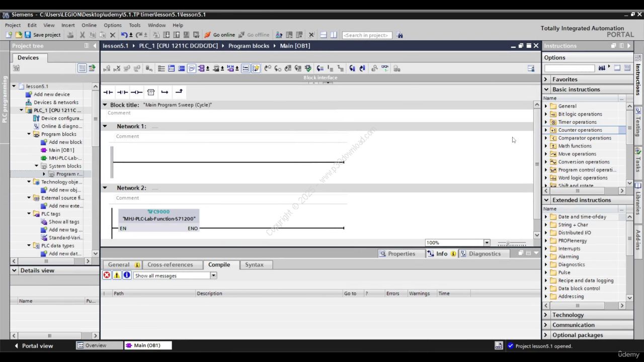This screenshot has height=362, width=644.
Task: Open the Online menu
Action: (x=89, y=25)
